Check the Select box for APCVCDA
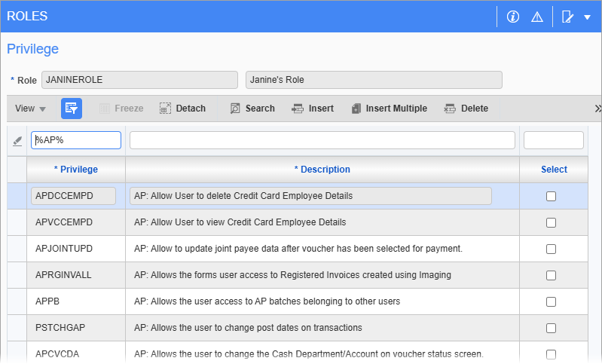The width and height of the screenshot is (602, 364). click(x=551, y=354)
